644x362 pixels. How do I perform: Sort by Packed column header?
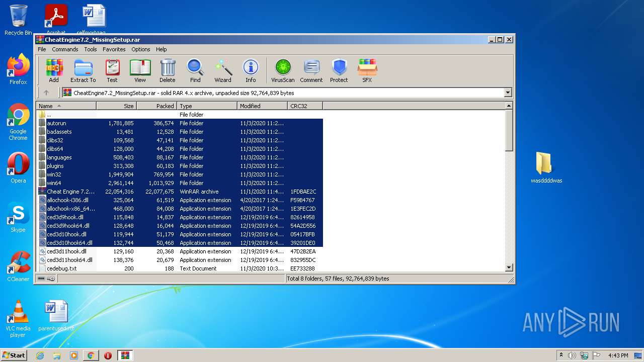tap(156, 106)
